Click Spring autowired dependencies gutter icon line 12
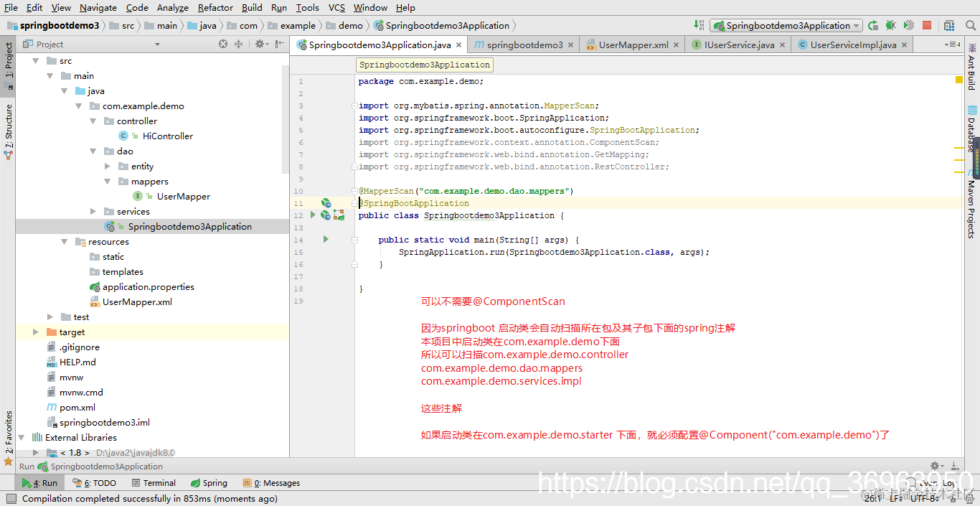 point(338,215)
